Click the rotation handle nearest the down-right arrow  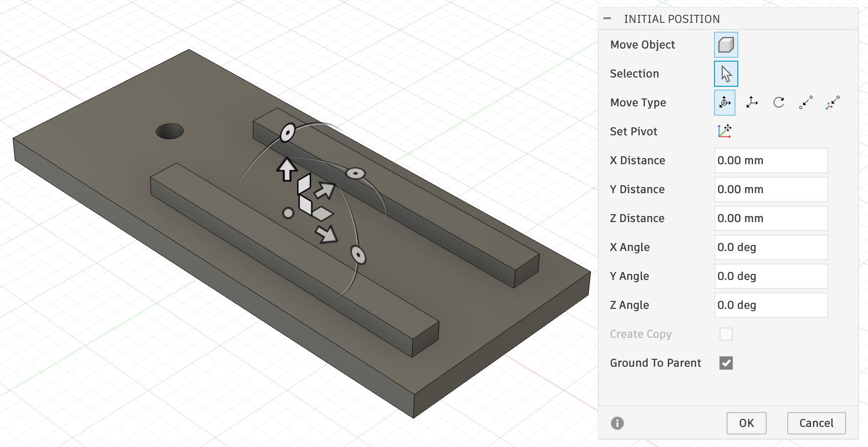tap(358, 255)
